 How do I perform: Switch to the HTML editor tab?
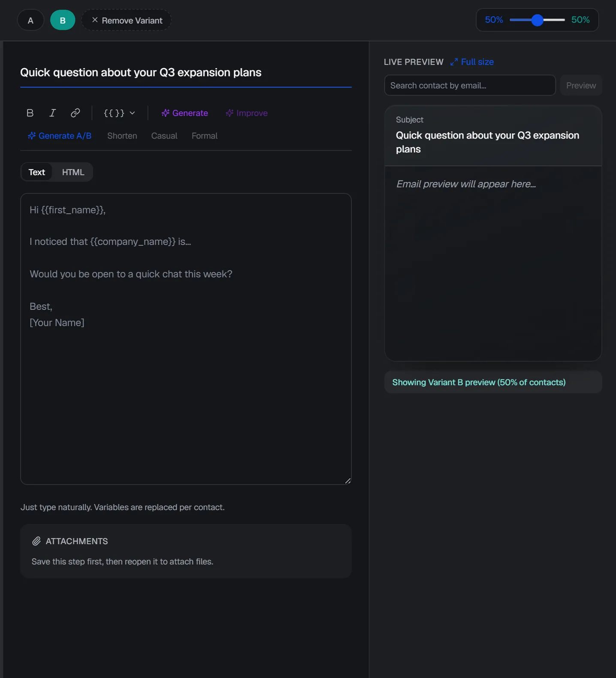(73, 172)
